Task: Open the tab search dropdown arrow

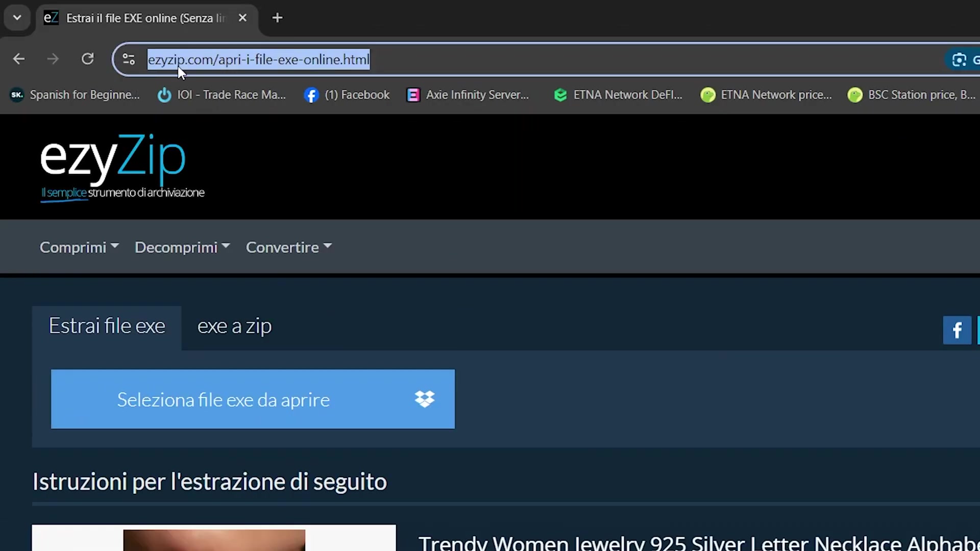Action: click(17, 18)
